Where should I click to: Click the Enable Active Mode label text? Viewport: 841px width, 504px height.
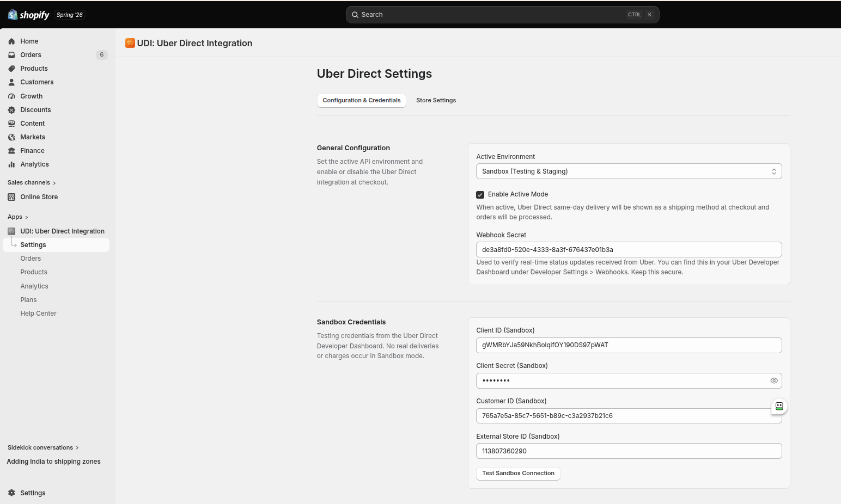coord(518,194)
